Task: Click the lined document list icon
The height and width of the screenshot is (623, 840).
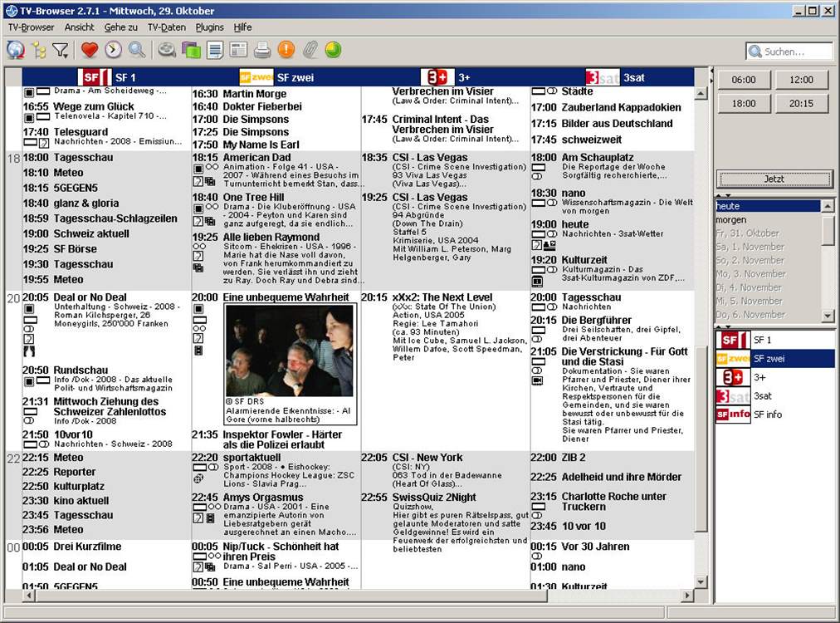Action: 215,51
